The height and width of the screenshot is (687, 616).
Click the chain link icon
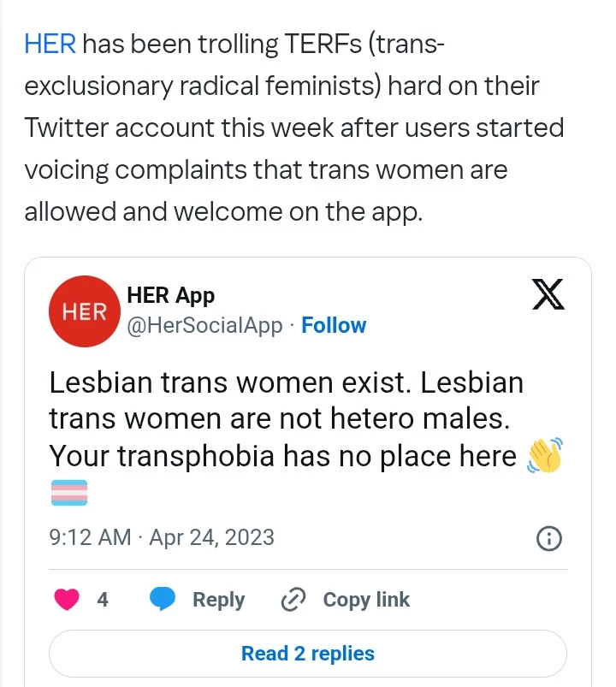click(293, 601)
